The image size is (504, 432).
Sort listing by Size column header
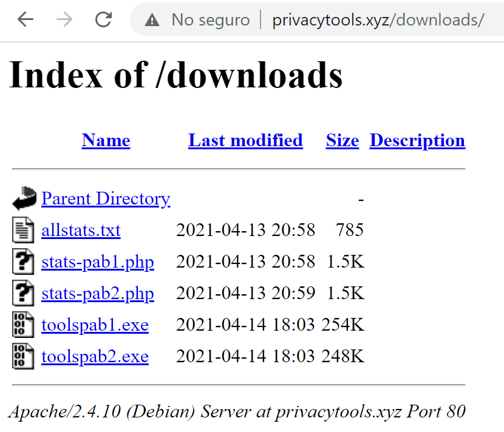[342, 140]
